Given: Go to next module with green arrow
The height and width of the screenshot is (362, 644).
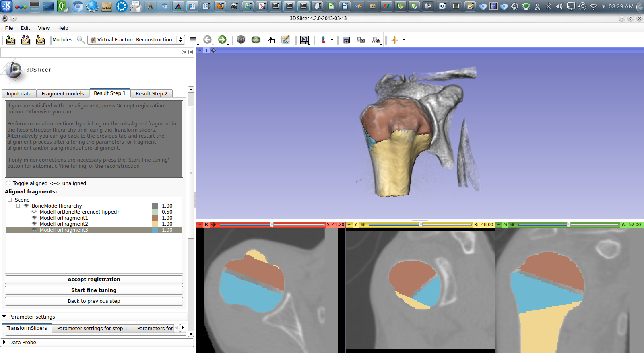Looking at the screenshot, I should tap(222, 39).
